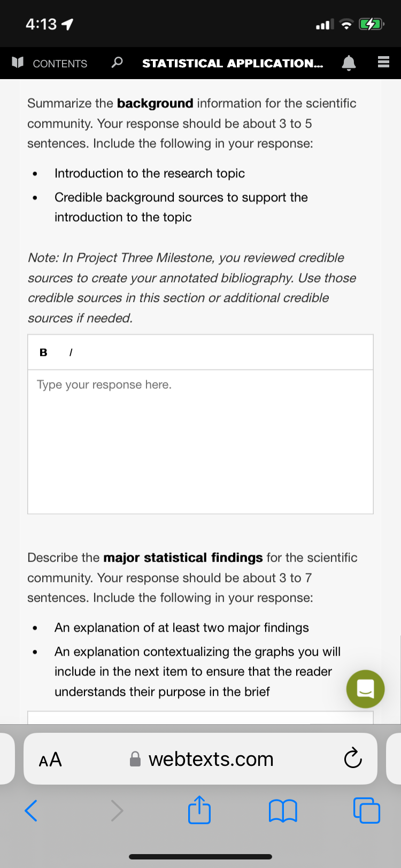Toggle bold formatting in editor

click(43, 352)
